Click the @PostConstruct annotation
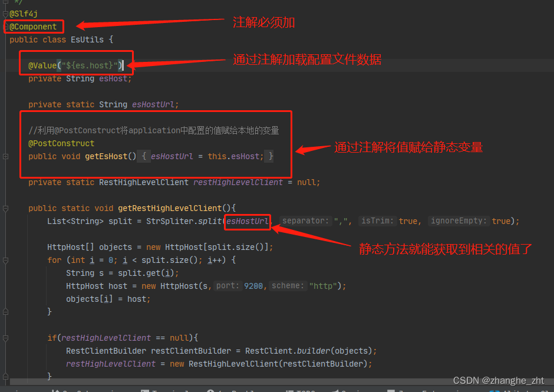The image size is (554, 392). [61, 143]
